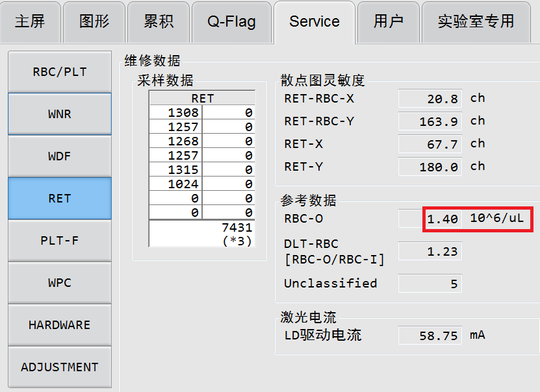Image resolution: width=540 pixels, height=392 pixels.
Task: Select the WDF channel button
Action: pyautogui.click(x=59, y=156)
